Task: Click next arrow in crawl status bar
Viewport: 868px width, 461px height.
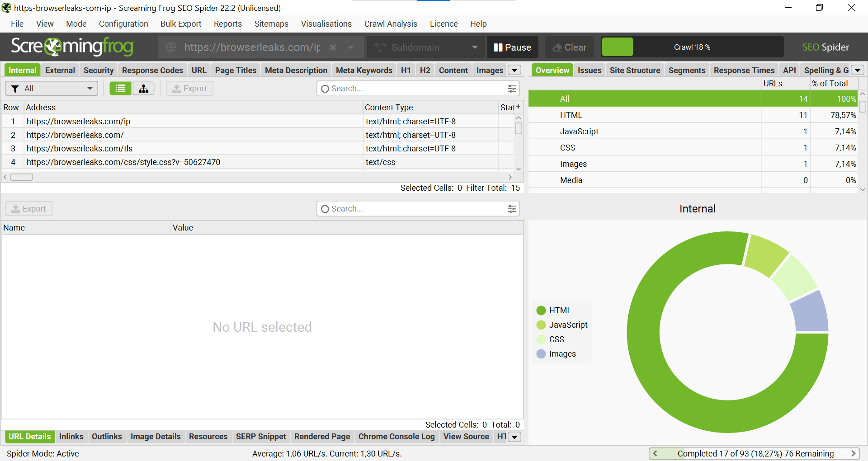Action: point(853,453)
